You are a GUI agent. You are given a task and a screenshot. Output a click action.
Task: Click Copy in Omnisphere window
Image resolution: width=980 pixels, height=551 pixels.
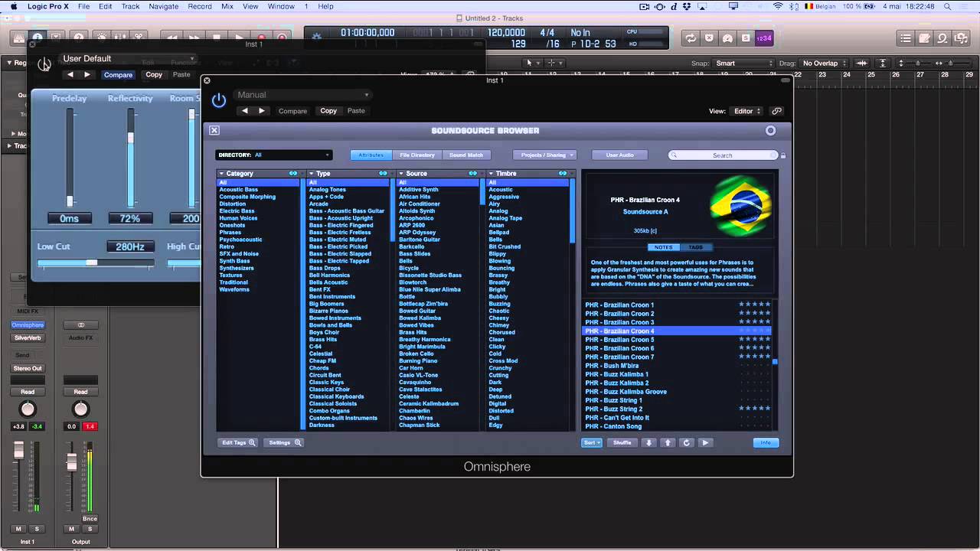point(328,111)
